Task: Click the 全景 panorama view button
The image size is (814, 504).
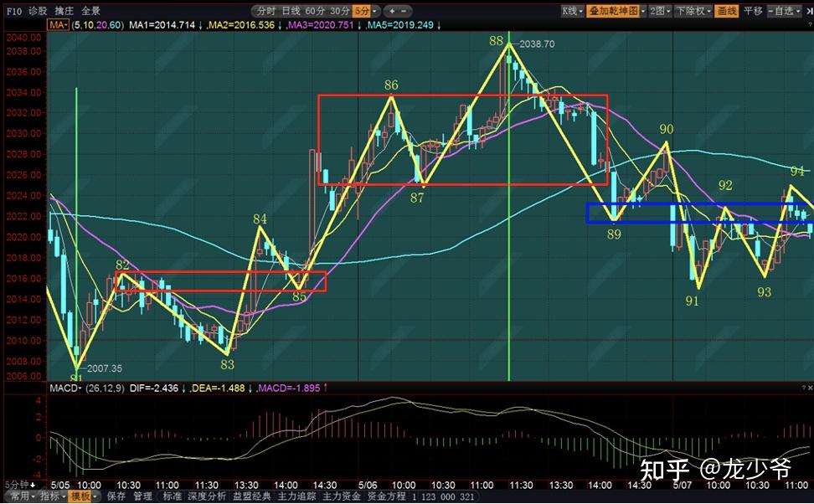Action: point(90,11)
